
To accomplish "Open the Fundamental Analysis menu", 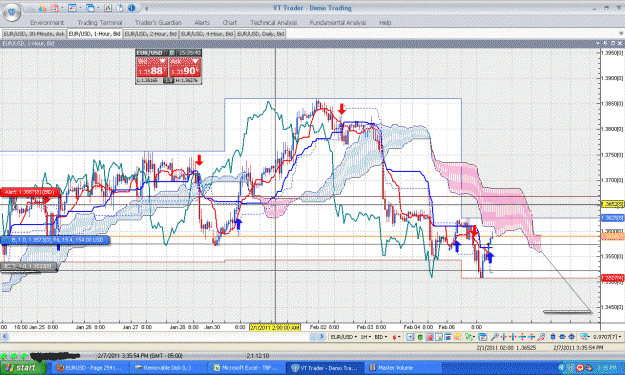I will (338, 23).
